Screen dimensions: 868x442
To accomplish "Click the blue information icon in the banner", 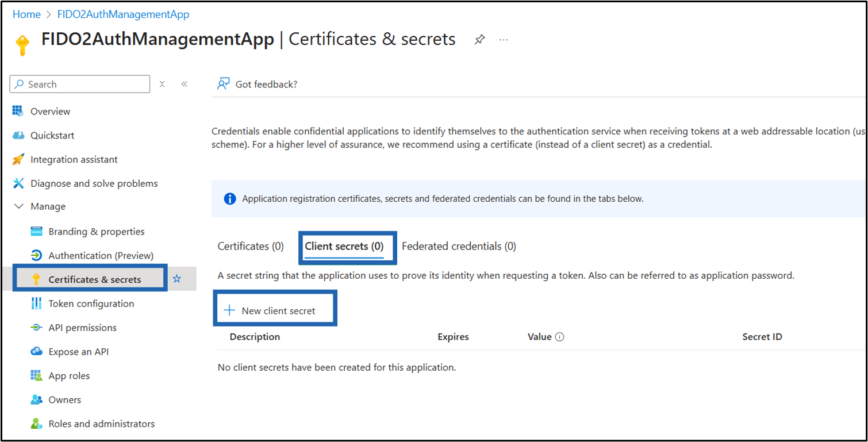I will (x=229, y=199).
